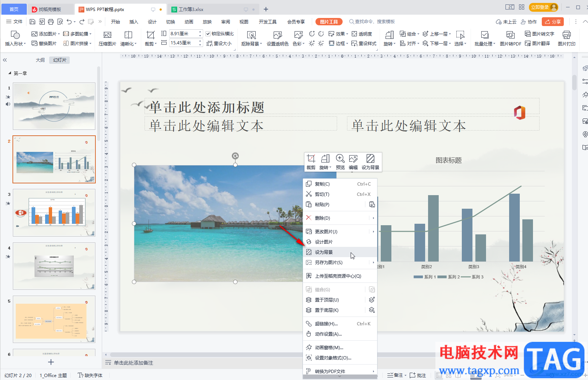
Task: Collapse the 第一章 section in slide panel
Action: [10, 73]
